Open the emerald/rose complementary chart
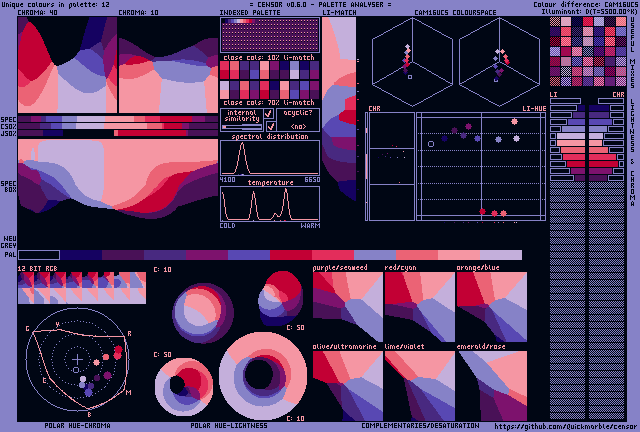This screenshot has width=640, height=432. [x=491, y=386]
